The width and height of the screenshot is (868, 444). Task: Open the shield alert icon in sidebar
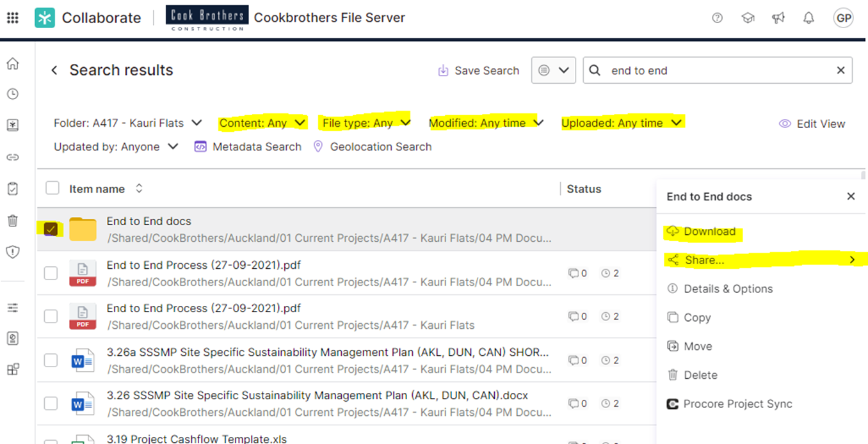point(12,252)
